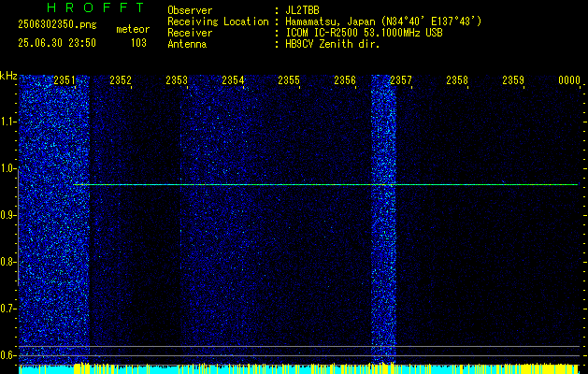Click the 2353 time marker
This screenshot has width=588, height=374.
[177, 79]
